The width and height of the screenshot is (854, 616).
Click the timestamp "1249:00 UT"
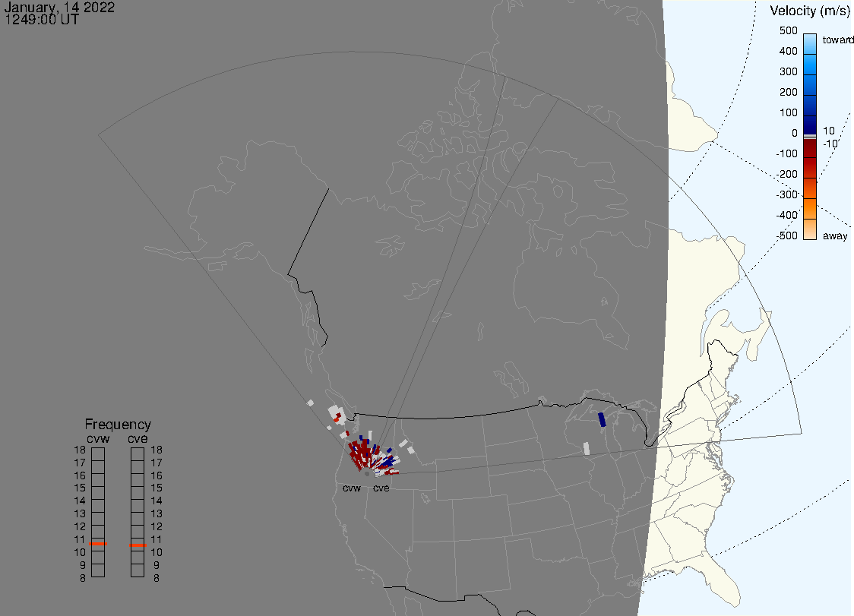(42, 20)
